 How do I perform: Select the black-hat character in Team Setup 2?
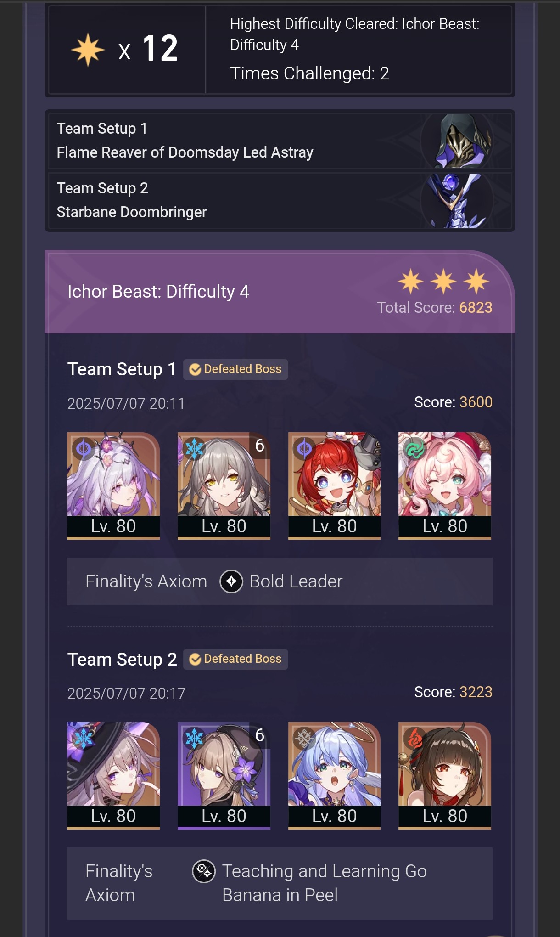113,775
